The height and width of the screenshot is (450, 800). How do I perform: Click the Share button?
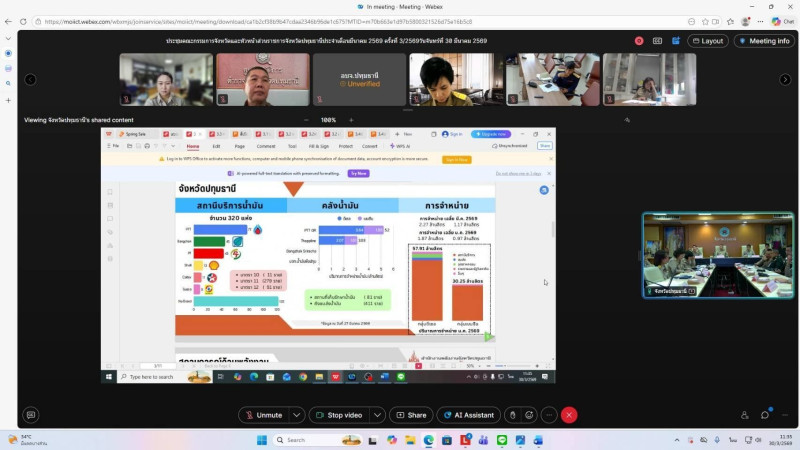pos(411,415)
